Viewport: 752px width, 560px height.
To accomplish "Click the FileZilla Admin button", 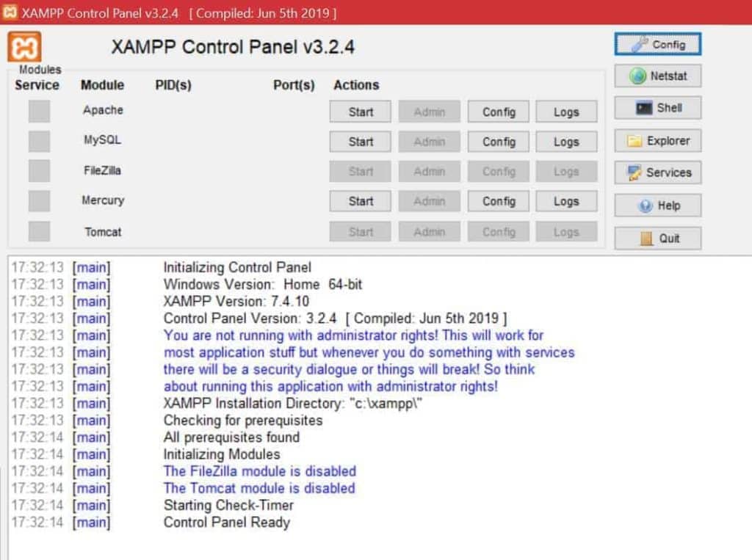I will (x=429, y=172).
